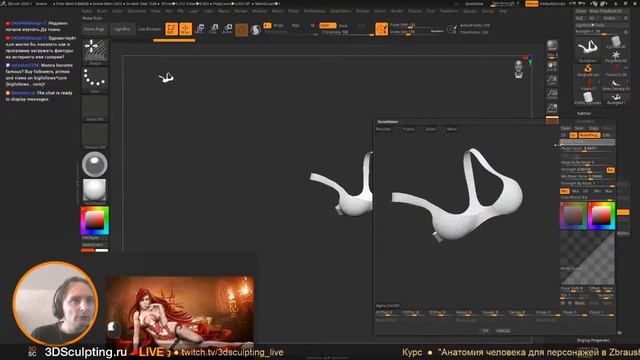Screen dimensions: 640x360
Task: Open the Preferences menu
Action: (314, 11)
